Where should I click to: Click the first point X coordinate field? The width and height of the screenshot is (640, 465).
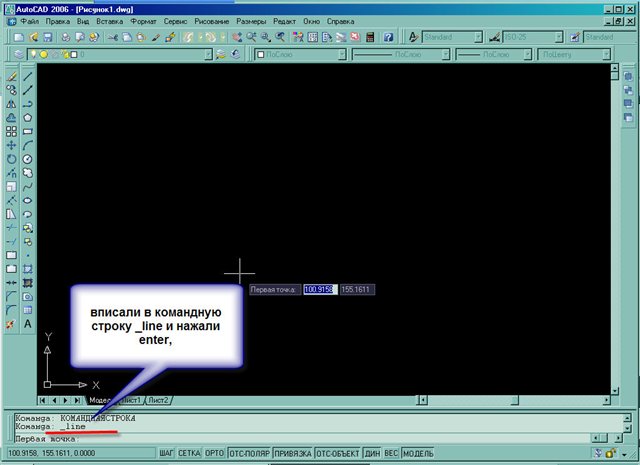[x=320, y=290]
